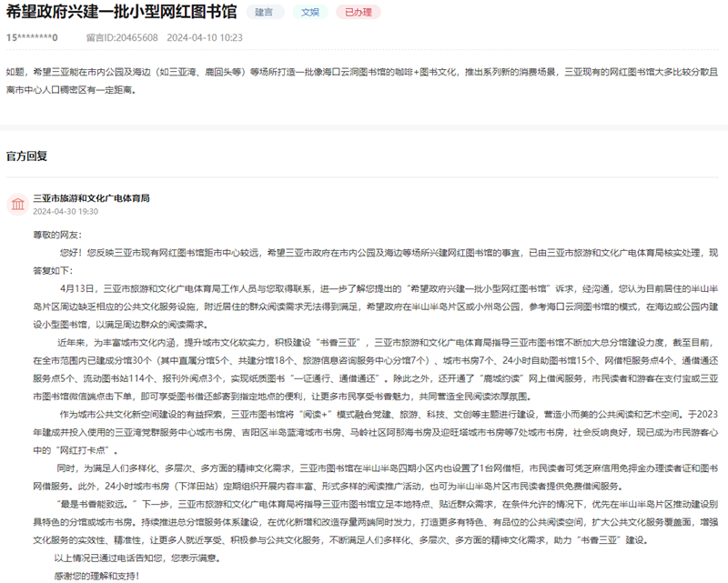Click the greeting line 尊敬的网友

[x=56, y=234]
